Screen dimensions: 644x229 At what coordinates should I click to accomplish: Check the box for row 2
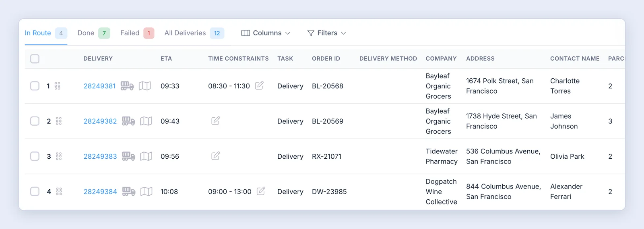pyautogui.click(x=35, y=121)
